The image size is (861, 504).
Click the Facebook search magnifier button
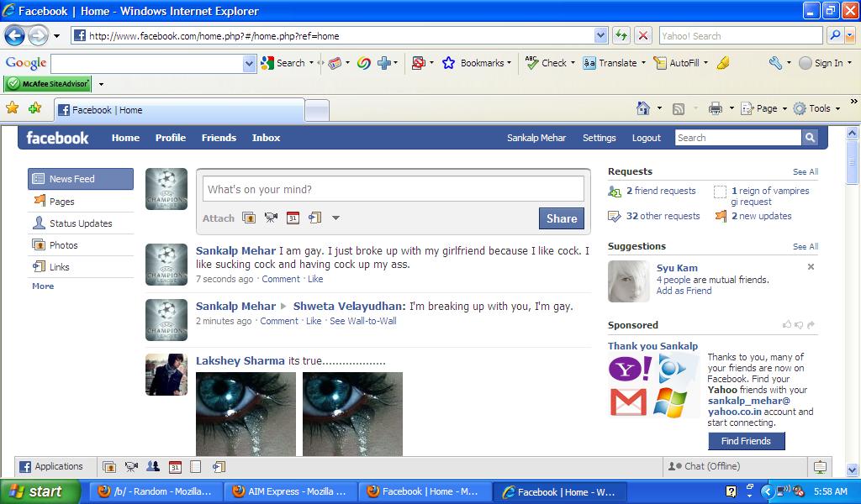(810, 138)
